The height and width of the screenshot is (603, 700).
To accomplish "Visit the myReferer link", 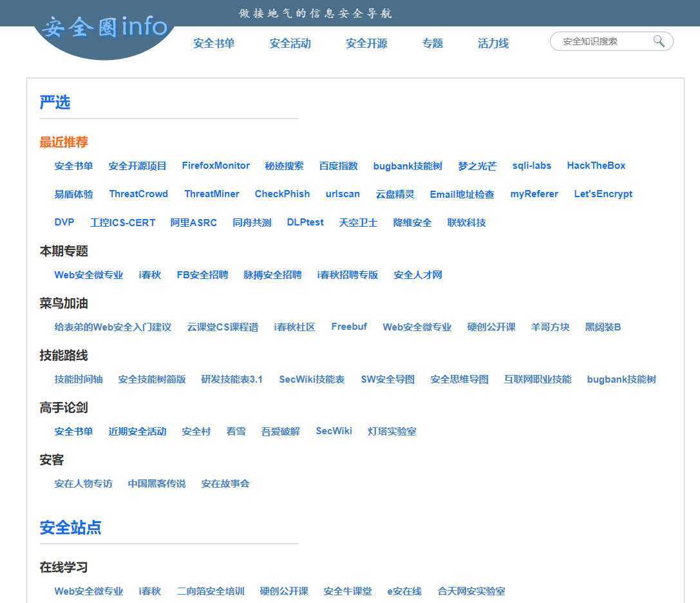I will coord(534,194).
